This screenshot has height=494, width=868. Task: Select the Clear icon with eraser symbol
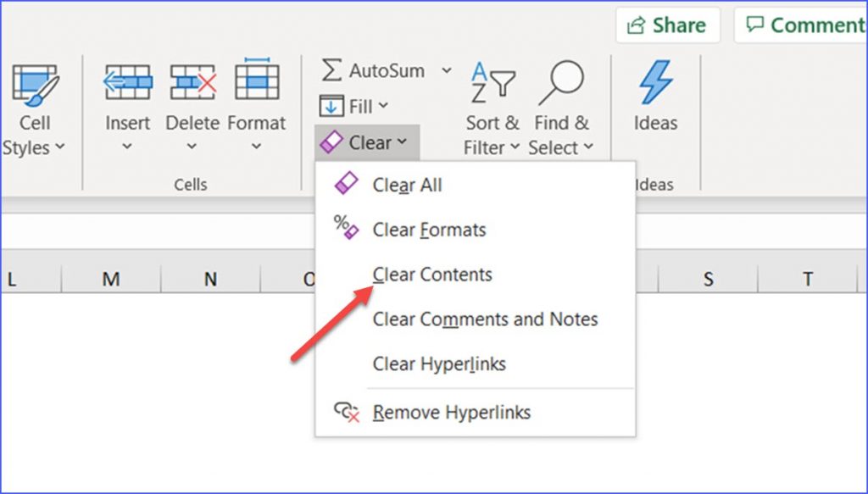[x=332, y=142]
